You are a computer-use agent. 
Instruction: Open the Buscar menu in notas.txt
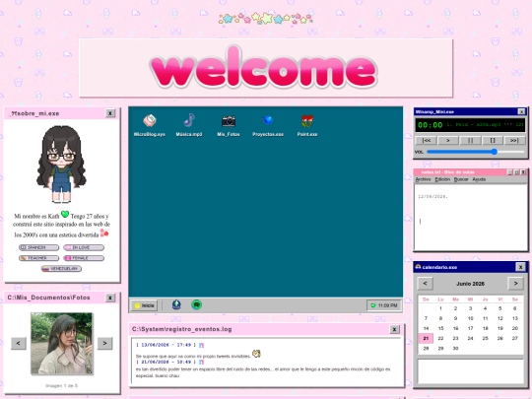click(x=461, y=179)
